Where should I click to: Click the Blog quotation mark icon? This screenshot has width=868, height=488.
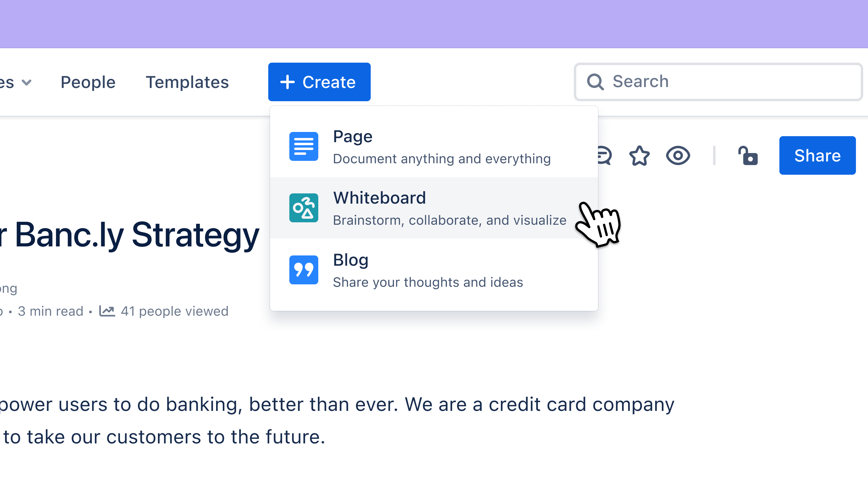303,270
